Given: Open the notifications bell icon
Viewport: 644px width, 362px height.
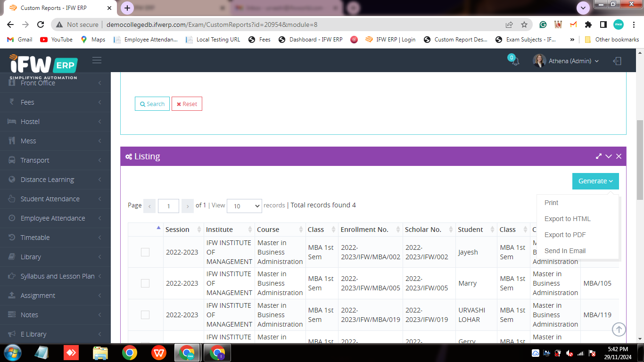Looking at the screenshot, I should [x=515, y=61].
